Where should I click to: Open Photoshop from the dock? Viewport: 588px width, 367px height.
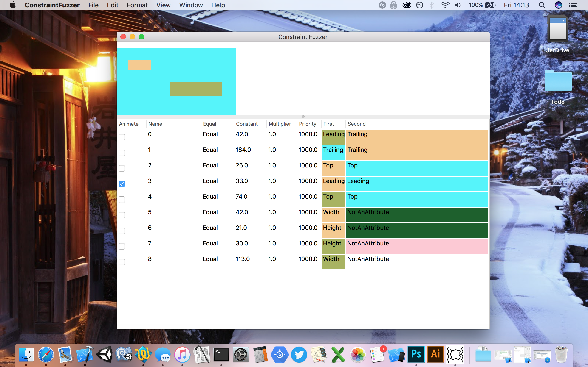coord(416,354)
